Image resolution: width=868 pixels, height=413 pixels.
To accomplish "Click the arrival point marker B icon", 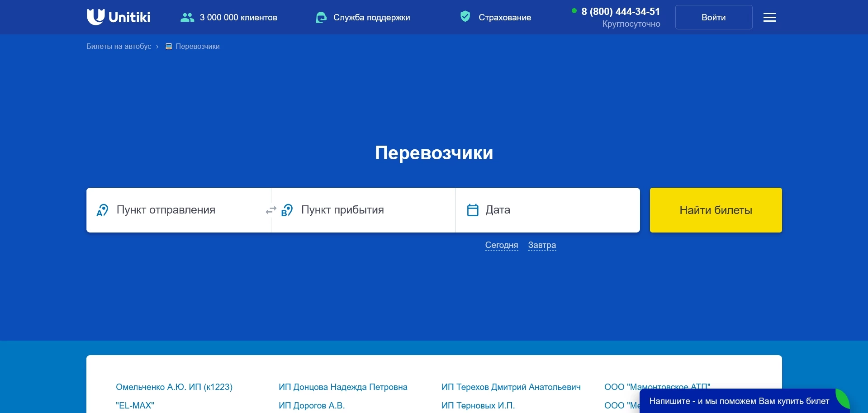I will pos(288,210).
